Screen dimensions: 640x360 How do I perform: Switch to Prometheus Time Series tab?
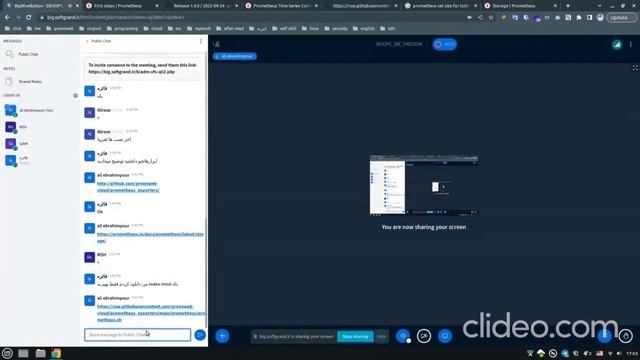pyautogui.click(x=281, y=6)
